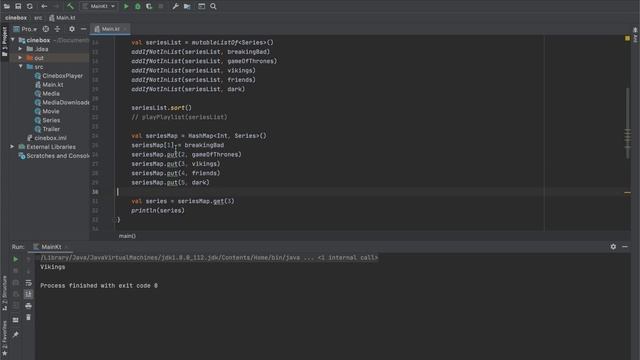Click 'Process finished with exit code 0' text
The width and height of the screenshot is (640, 360).
point(99,286)
